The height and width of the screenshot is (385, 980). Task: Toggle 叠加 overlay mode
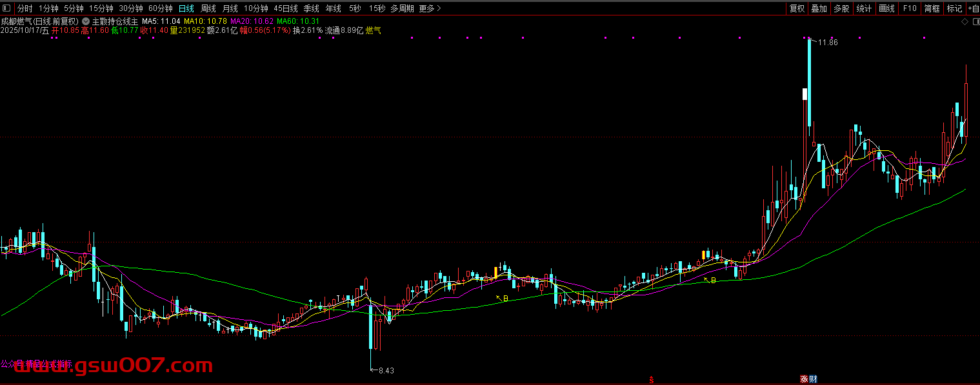(819, 8)
